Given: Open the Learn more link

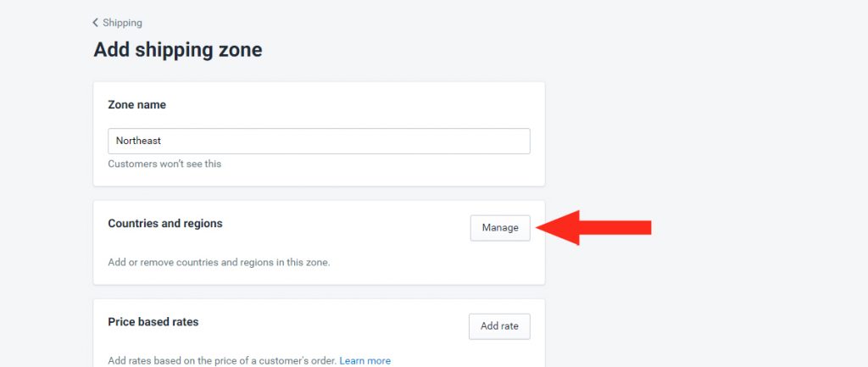Looking at the screenshot, I should point(364,361).
